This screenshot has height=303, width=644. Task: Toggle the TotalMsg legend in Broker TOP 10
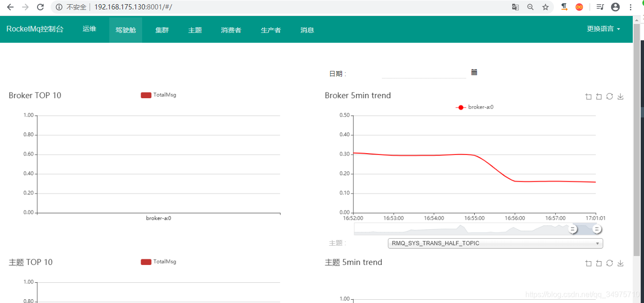pyautogui.click(x=159, y=95)
